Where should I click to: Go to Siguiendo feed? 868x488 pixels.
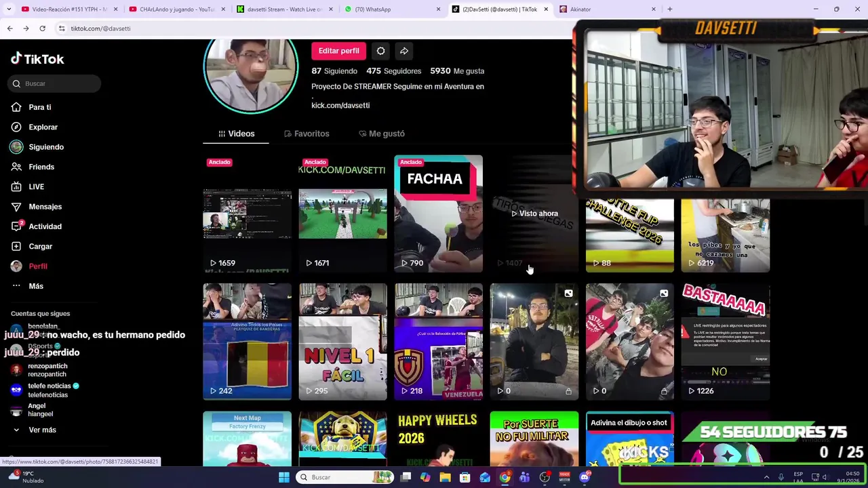point(45,147)
